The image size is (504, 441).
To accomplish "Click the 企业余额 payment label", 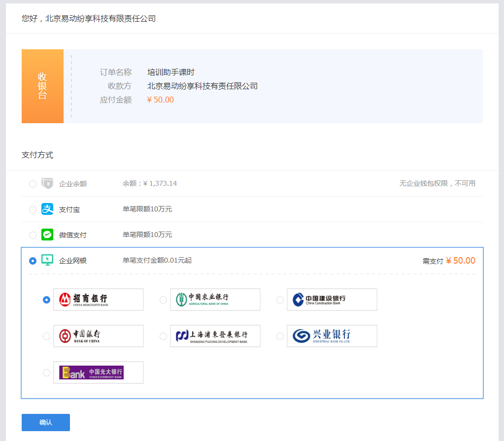I will (73, 184).
